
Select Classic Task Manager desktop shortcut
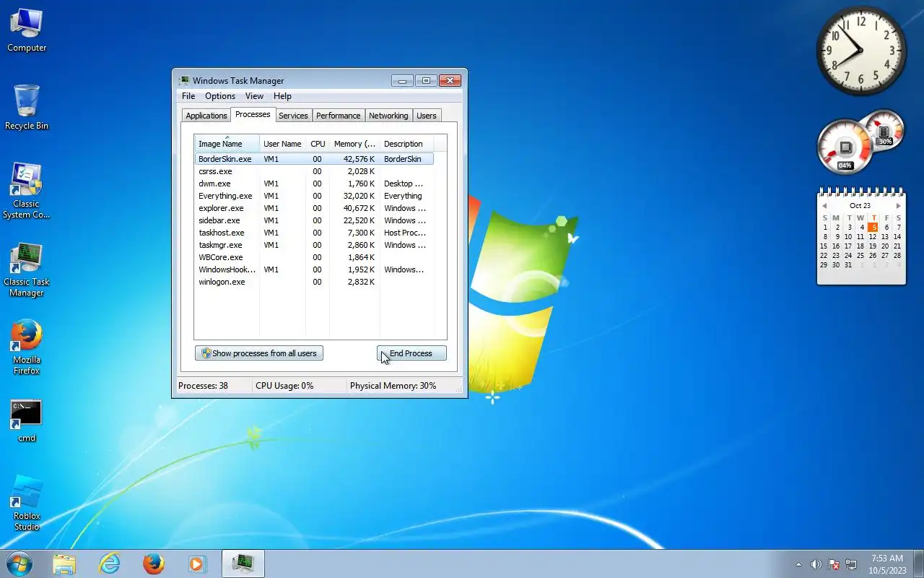(27, 270)
